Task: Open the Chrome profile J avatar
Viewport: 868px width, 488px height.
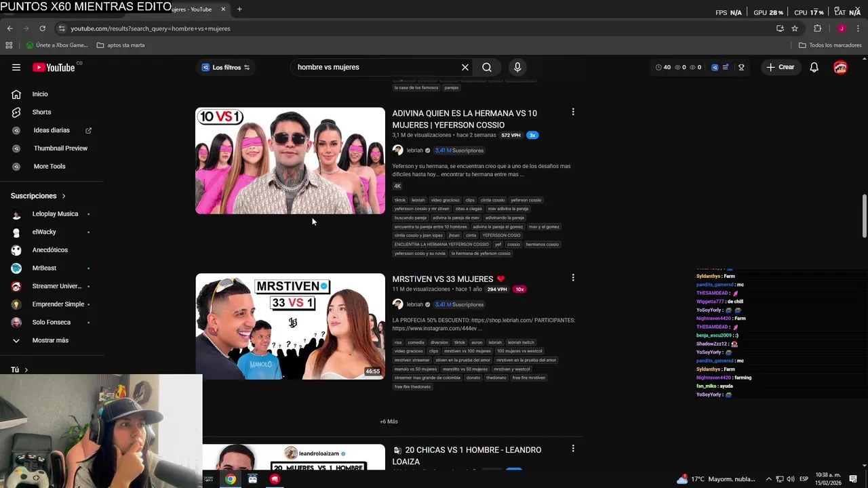Action: point(842,28)
